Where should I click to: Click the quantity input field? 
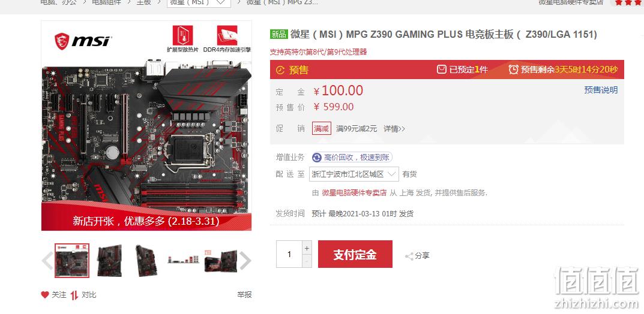click(x=289, y=254)
